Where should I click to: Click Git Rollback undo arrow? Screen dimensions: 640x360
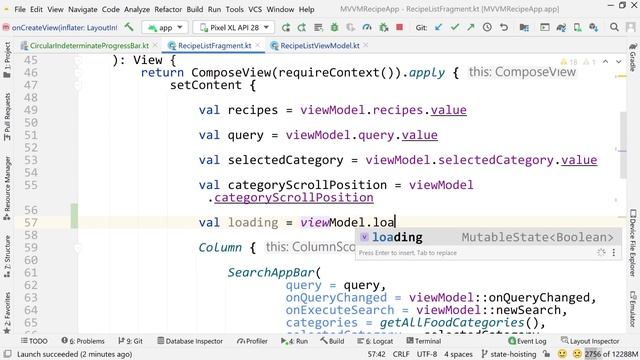coord(504,27)
